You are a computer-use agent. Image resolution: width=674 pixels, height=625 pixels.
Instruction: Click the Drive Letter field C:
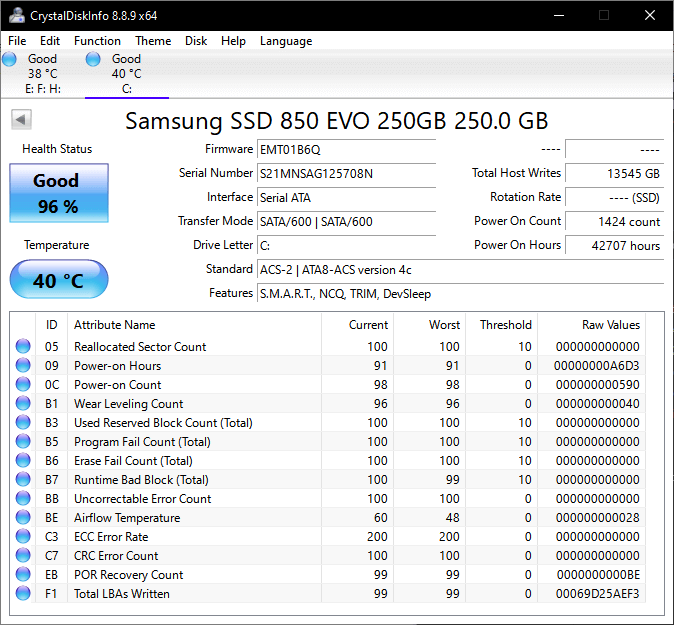coord(346,246)
